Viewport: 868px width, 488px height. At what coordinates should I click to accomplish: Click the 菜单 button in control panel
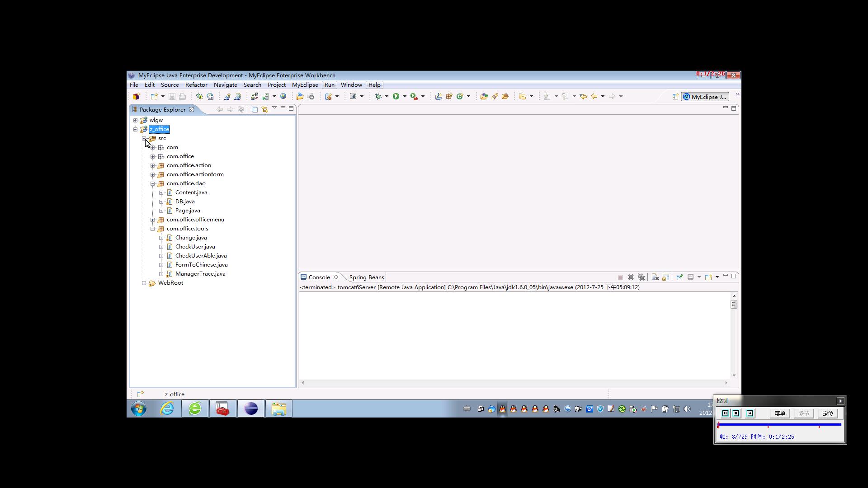tap(779, 413)
